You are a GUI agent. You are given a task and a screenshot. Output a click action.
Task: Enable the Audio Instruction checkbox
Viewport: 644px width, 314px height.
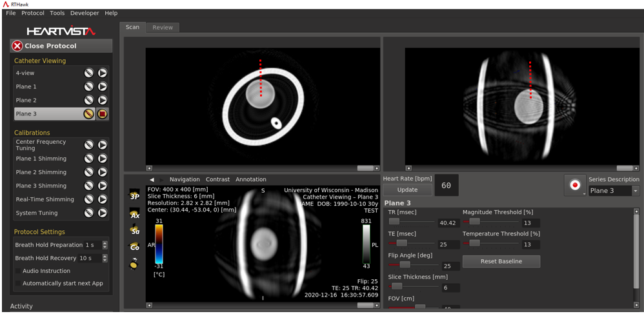click(x=18, y=271)
